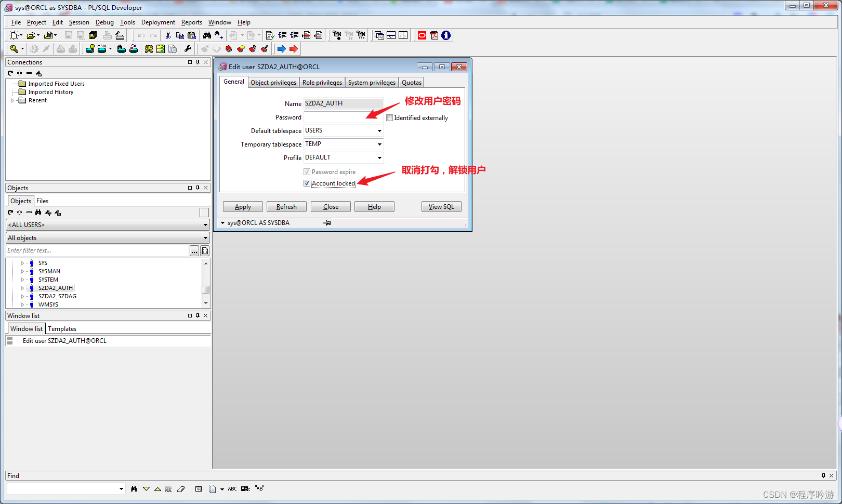This screenshot has height=504, width=842.
Task: Open the Default tablespace dropdown
Action: pos(379,131)
